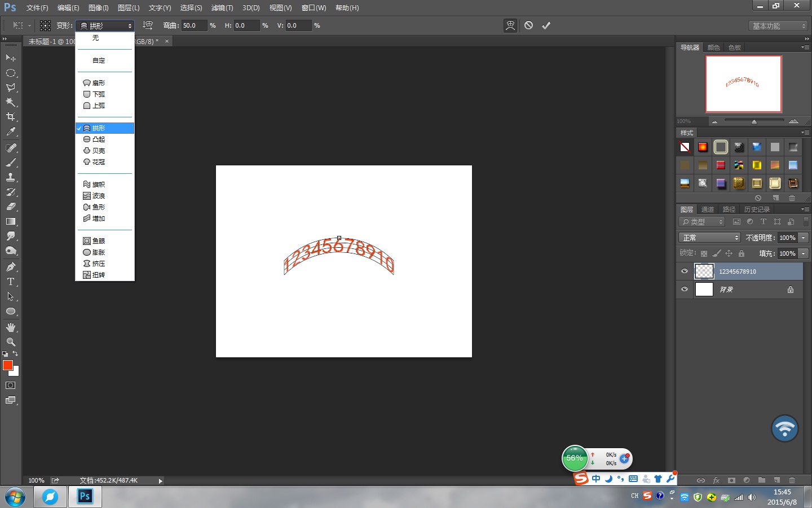Select the Ellipse shape tool

(11, 311)
